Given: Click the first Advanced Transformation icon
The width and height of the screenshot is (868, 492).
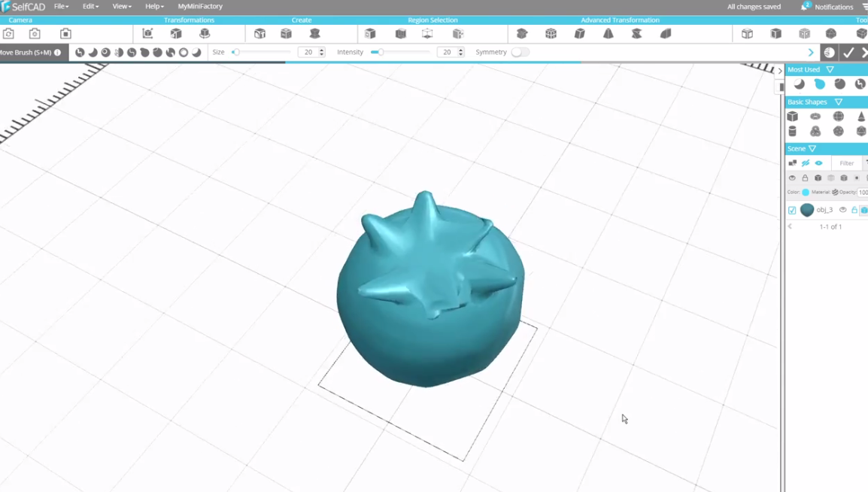Looking at the screenshot, I should [522, 34].
